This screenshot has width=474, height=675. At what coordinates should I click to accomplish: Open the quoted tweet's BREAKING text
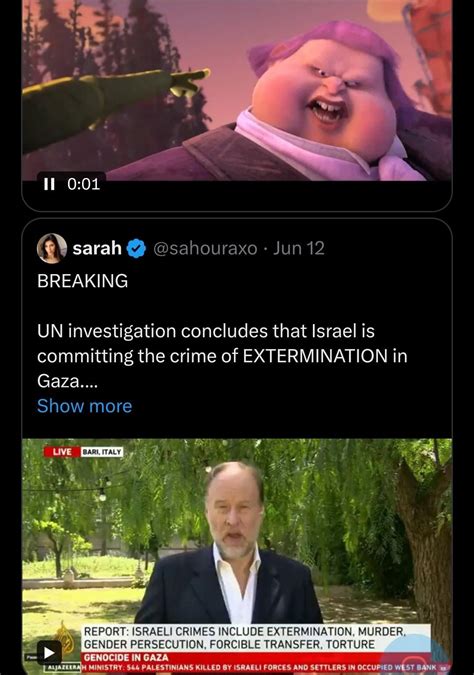pos(82,281)
